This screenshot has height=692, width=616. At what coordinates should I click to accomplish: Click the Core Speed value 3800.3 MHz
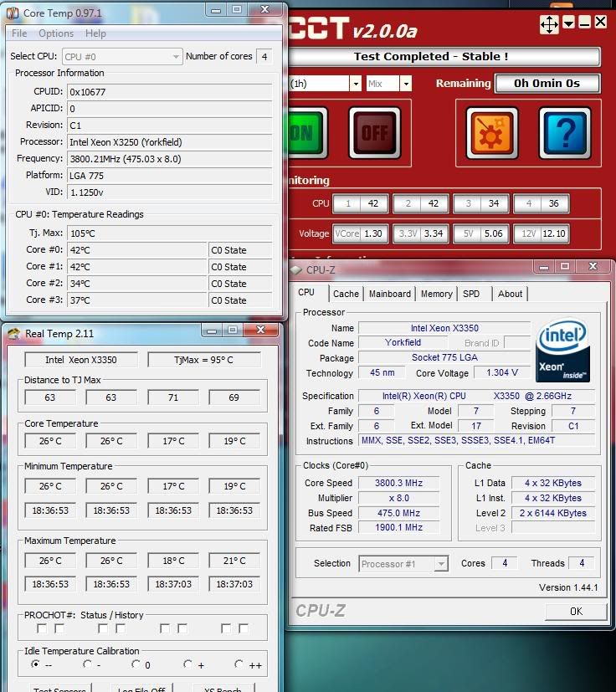[398, 483]
